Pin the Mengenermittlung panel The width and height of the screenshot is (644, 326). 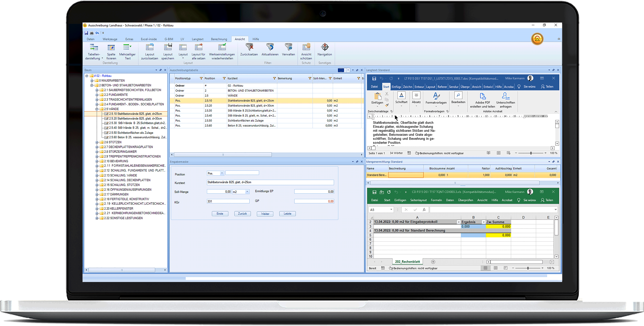(553, 162)
